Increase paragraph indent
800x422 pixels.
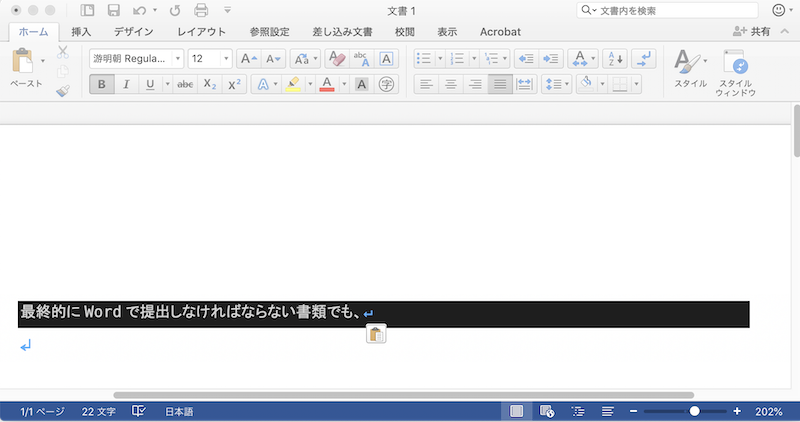[x=551, y=59]
